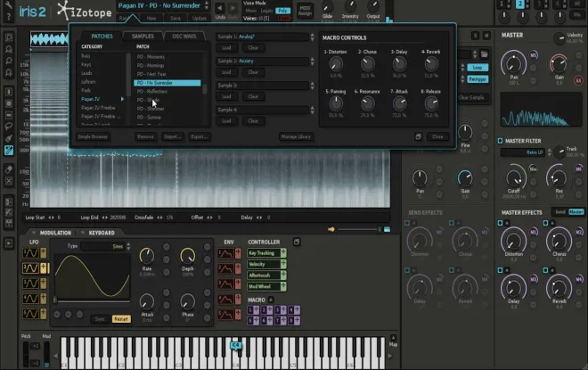Click the Key Tracking assign crosshair

click(x=283, y=253)
